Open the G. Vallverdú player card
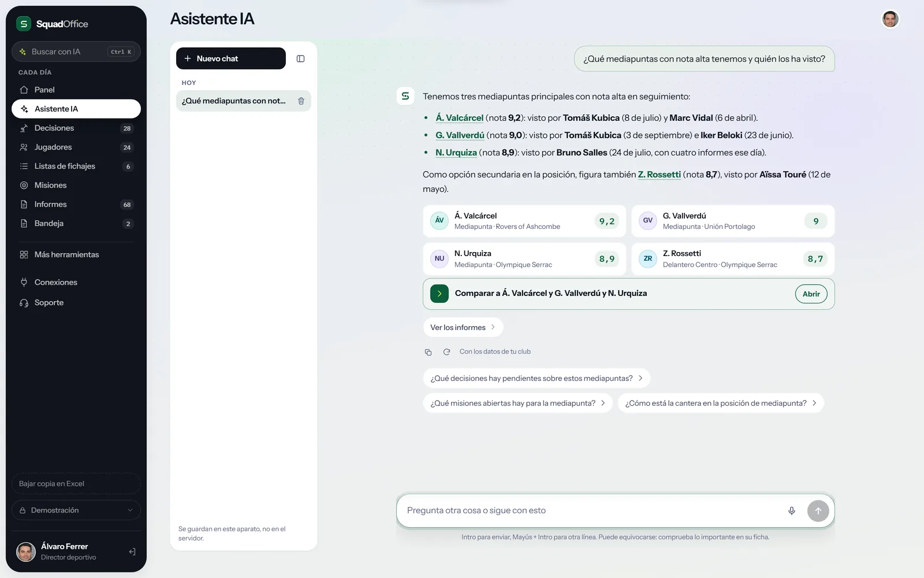 point(733,221)
